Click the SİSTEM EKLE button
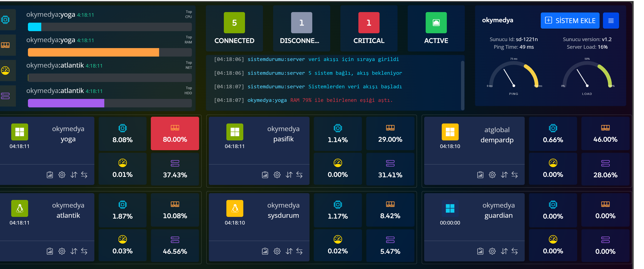Viewport: 644px width, 269px height. [x=570, y=21]
